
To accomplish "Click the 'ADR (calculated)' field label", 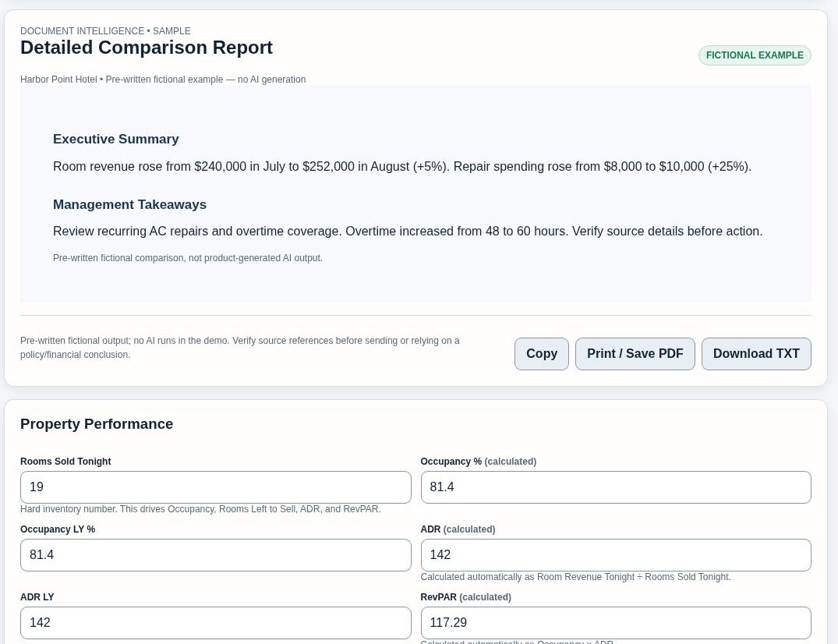I will [x=458, y=529].
